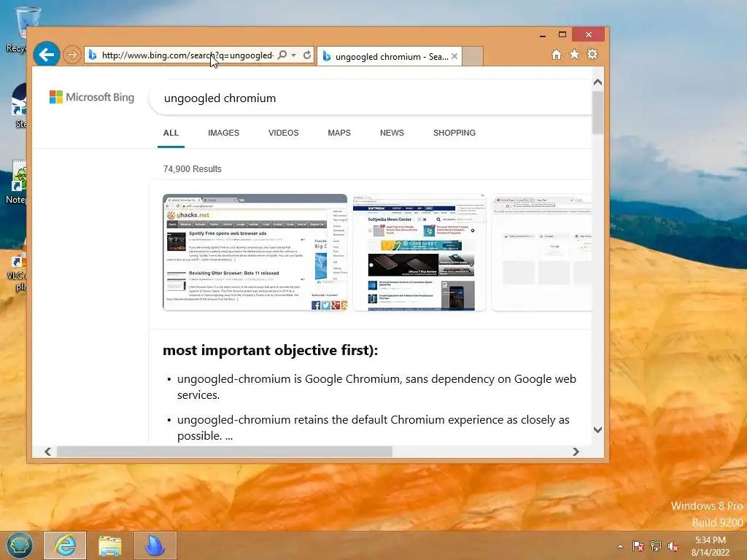The width and height of the screenshot is (747, 560).
Task: Switch to the VIDEOS tab
Action: tap(284, 133)
